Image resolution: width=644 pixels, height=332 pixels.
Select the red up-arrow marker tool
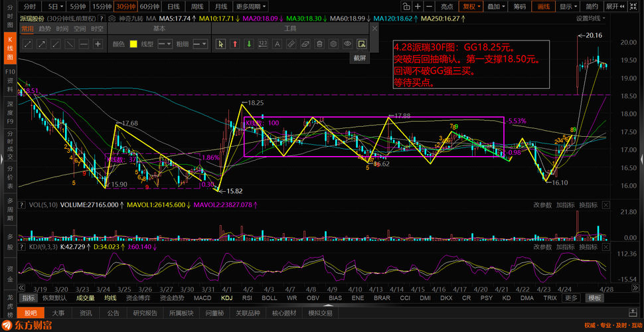[235, 44]
